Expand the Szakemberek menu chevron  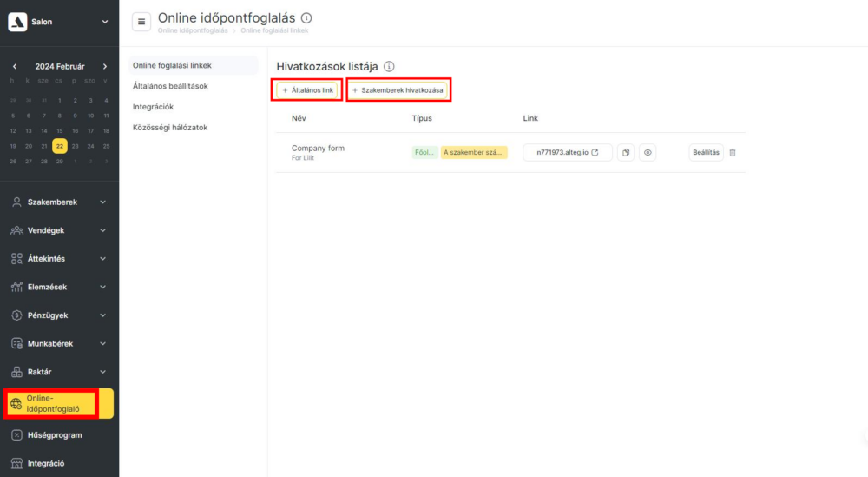[x=103, y=202]
